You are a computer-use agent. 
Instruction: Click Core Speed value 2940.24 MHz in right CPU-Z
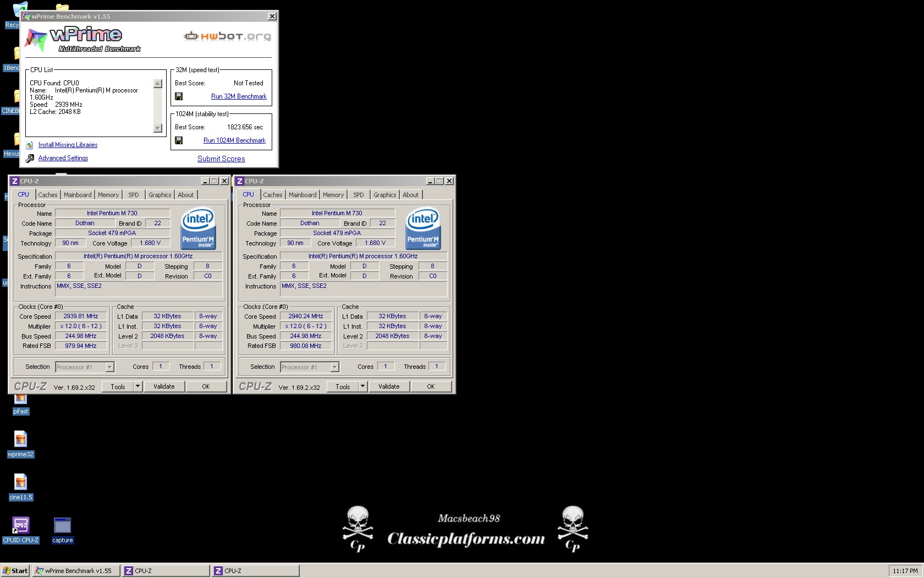(306, 316)
